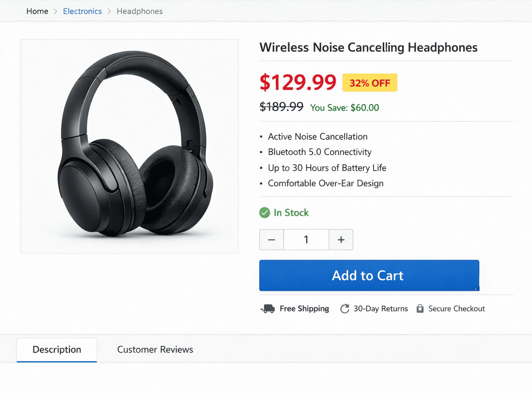This screenshot has height=393, width=532.
Task: Click the green In Stock checkmark icon
Action: pyautogui.click(x=264, y=212)
